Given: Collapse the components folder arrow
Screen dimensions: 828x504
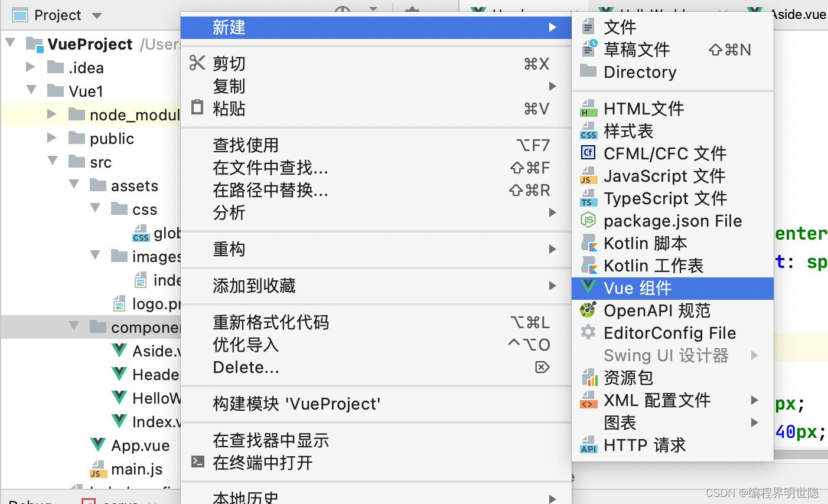Looking at the screenshot, I should [x=74, y=326].
